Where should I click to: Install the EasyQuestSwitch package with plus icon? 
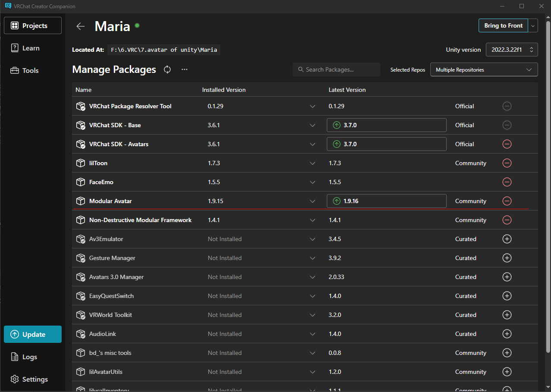pos(507,296)
